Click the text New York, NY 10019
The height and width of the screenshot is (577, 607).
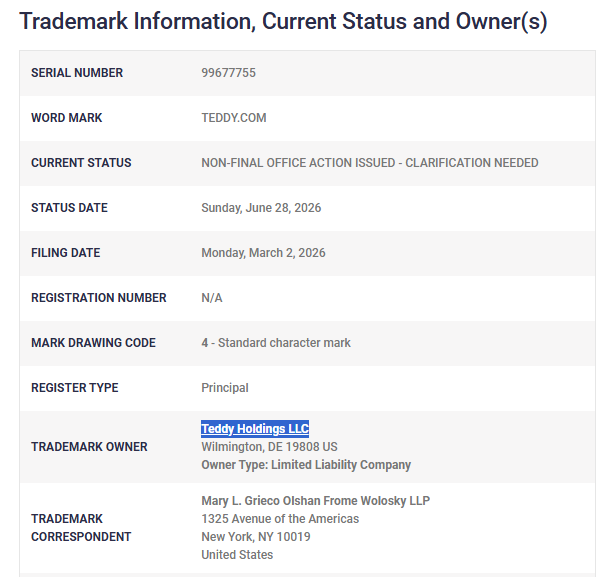click(x=256, y=537)
